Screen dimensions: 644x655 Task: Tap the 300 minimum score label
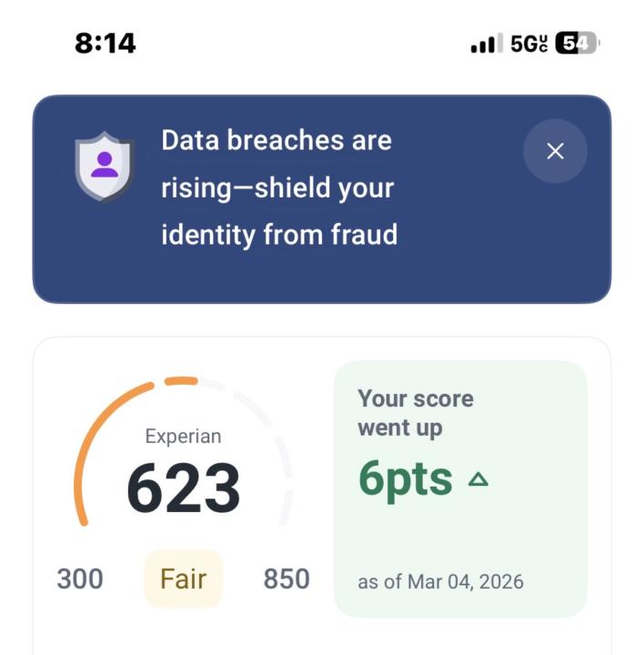(x=80, y=579)
